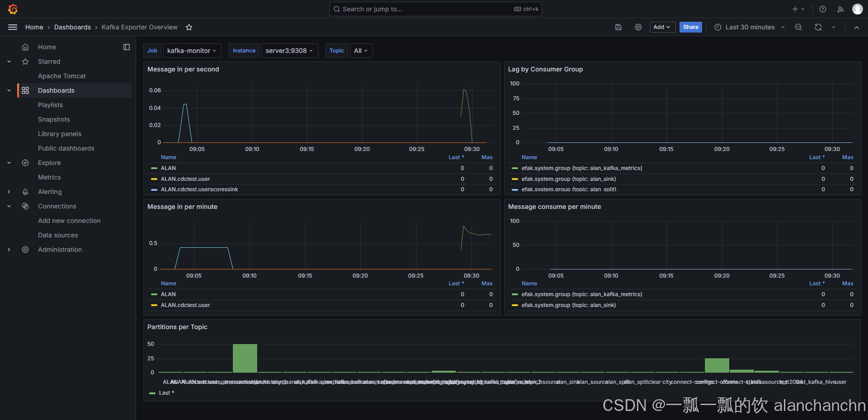Viewport: 868px width, 420px height.
Task: Collapse the Explore section chevron
Action: click(x=9, y=163)
